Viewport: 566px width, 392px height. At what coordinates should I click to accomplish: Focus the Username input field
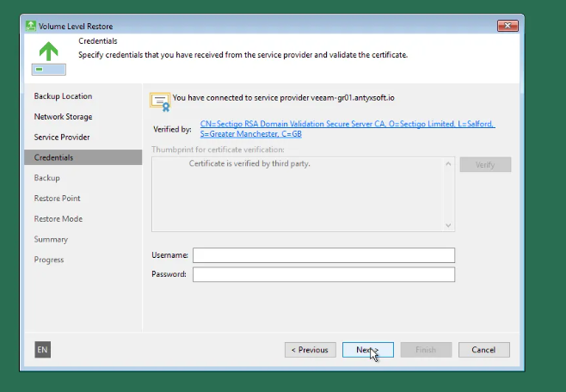click(323, 255)
